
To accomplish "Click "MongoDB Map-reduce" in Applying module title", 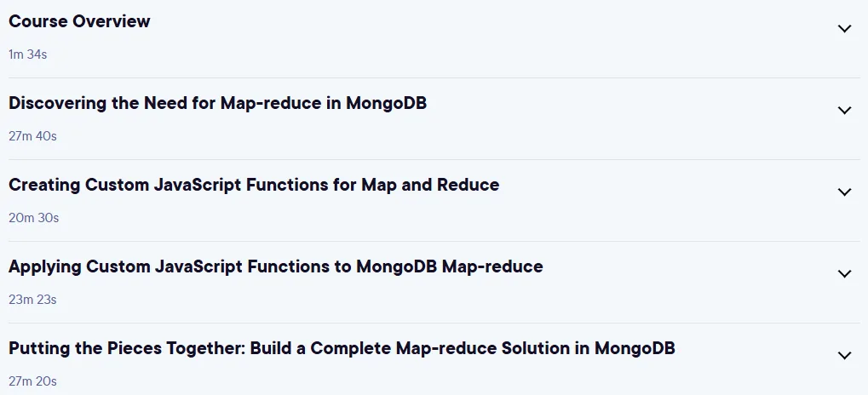I will click(x=450, y=267).
